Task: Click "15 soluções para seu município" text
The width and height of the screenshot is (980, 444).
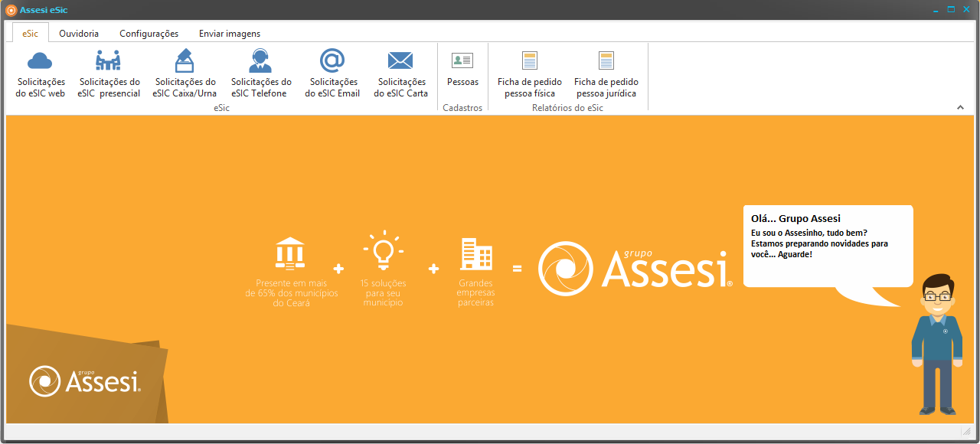Action: (x=383, y=293)
